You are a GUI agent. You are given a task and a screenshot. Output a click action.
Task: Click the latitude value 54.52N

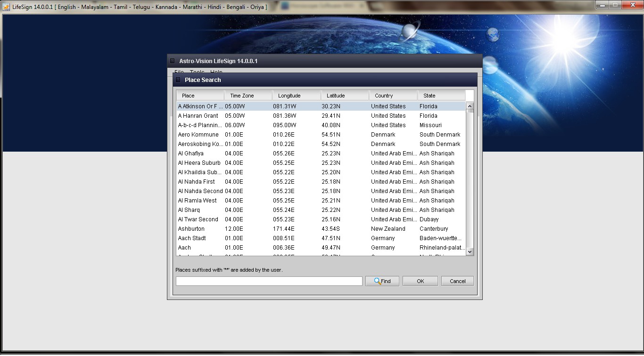pyautogui.click(x=331, y=144)
